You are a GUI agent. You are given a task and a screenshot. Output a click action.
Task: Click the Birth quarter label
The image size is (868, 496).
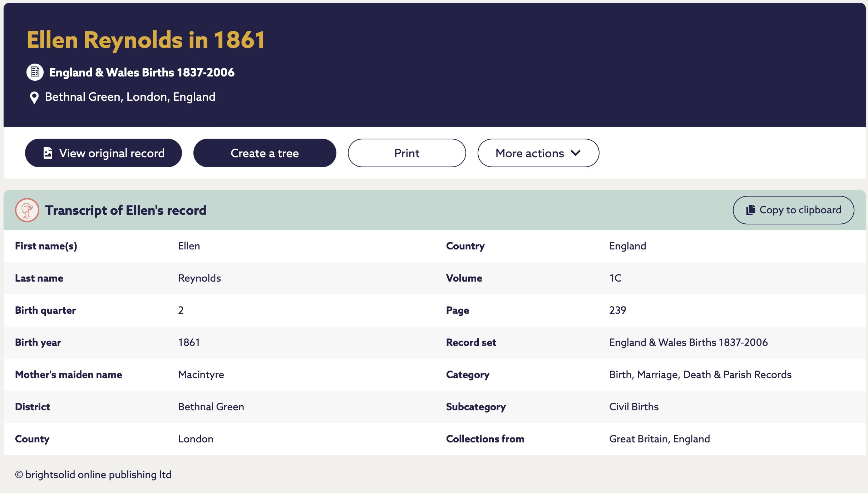(x=45, y=311)
